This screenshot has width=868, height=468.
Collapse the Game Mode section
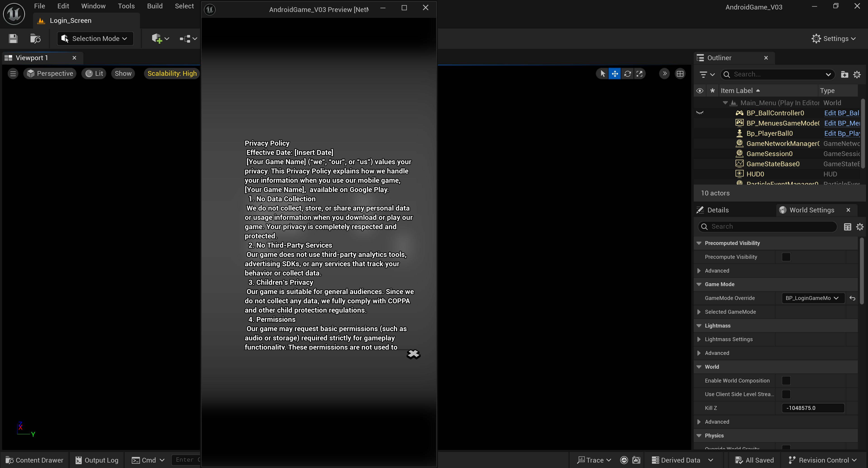click(x=699, y=284)
